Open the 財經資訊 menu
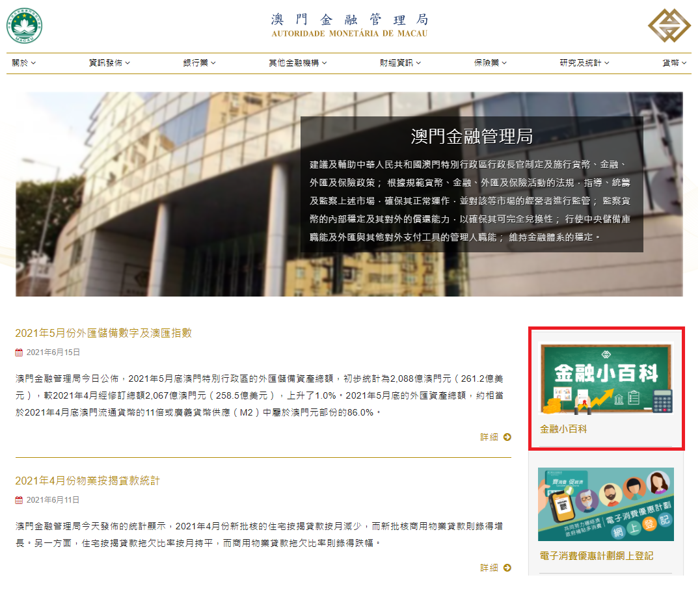The image size is (700, 597). click(400, 63)
